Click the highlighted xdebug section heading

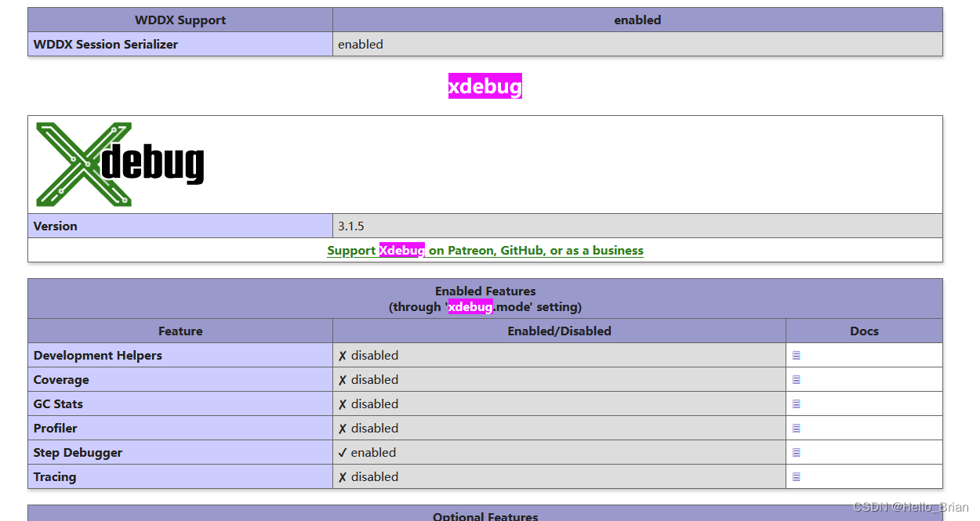485,86
